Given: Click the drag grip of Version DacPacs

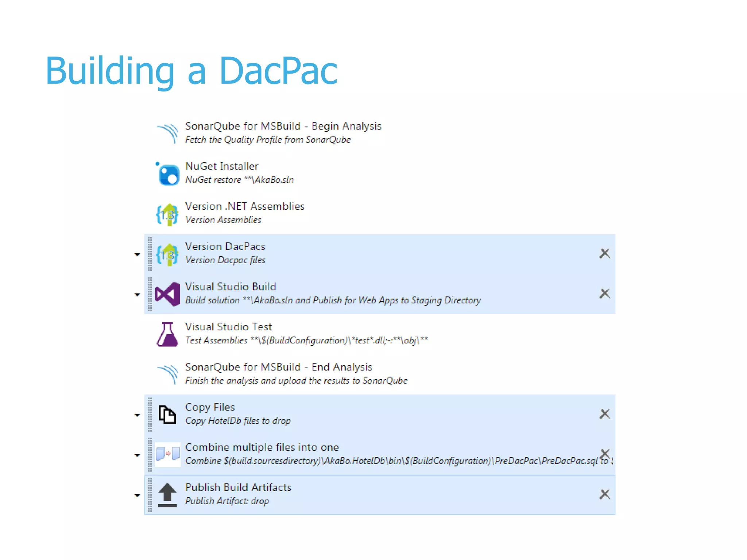Looking at the screenshot, I should (150, 254).
